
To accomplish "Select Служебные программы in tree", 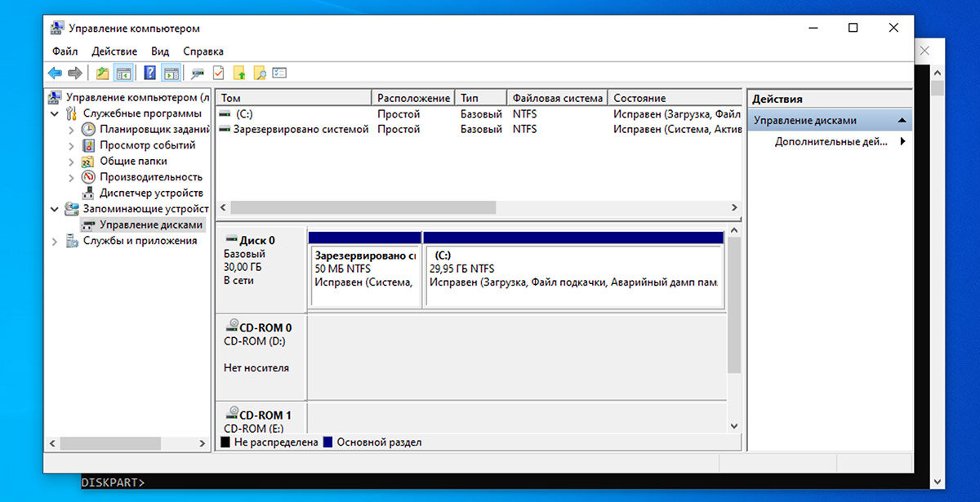I will [142, 113].
